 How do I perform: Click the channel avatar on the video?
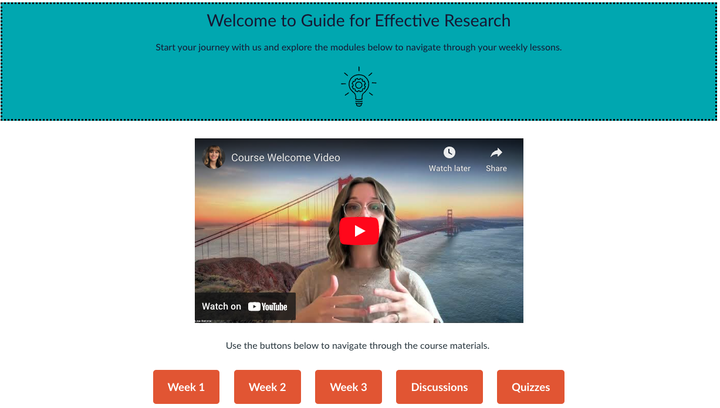coord(213,157)
